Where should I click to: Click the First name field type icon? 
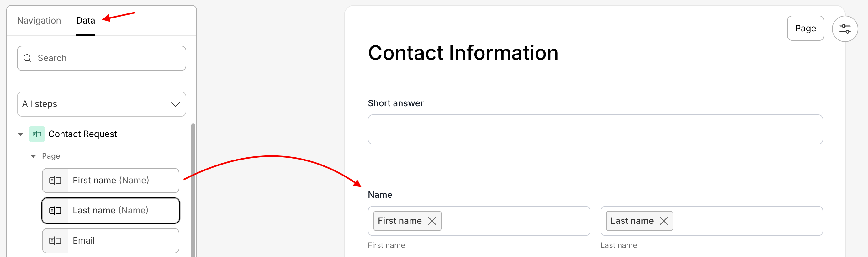(55, 181)
